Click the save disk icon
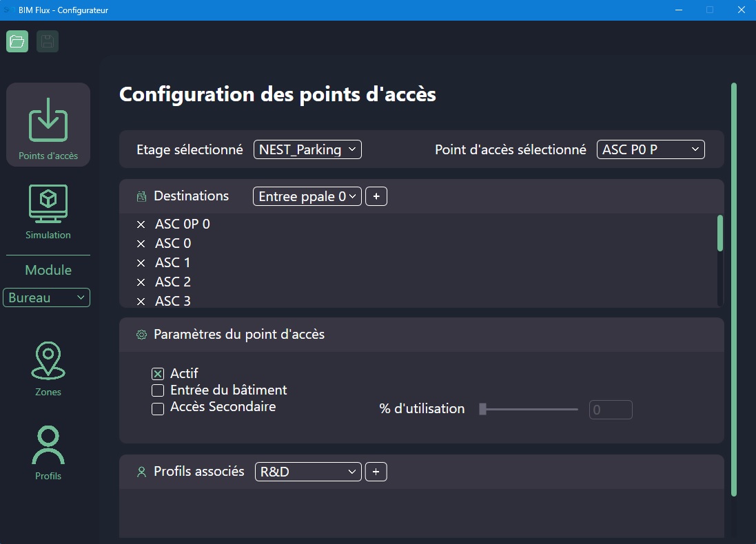The width and height of the screenshot is (756, 544). click(48, 41)
